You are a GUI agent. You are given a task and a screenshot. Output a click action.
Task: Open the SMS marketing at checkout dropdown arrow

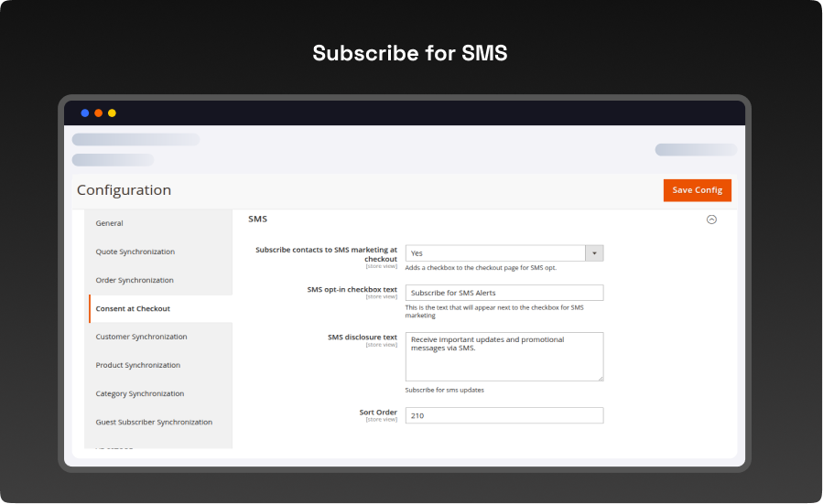[593, 253]
